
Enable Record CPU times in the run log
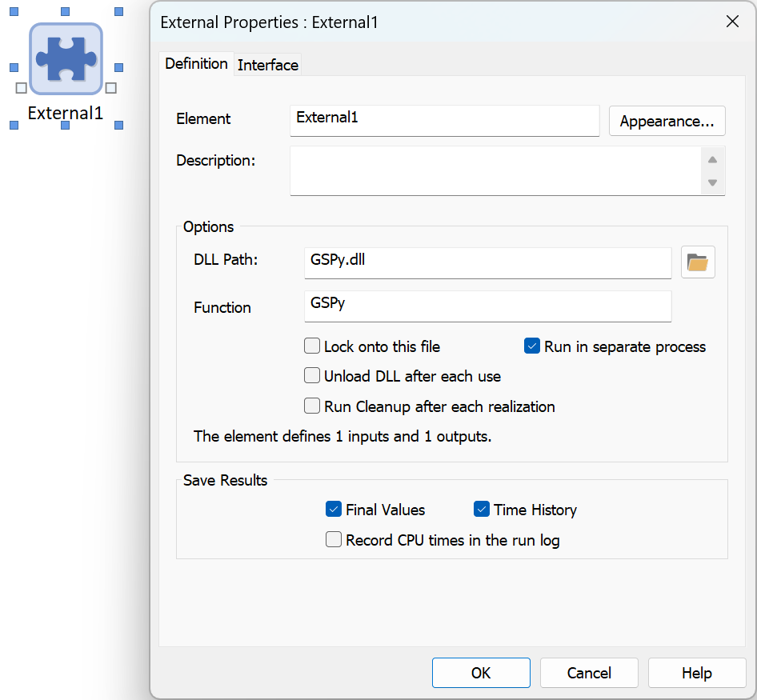334,539
